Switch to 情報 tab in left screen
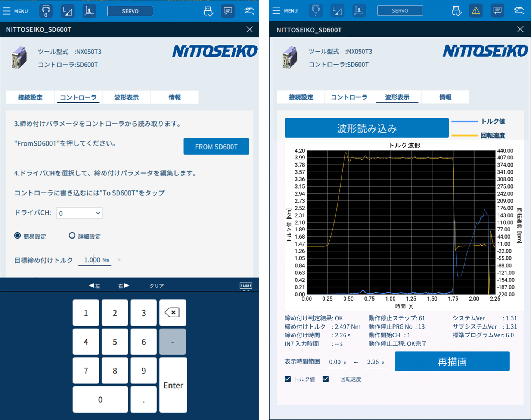 coord(175,97)
